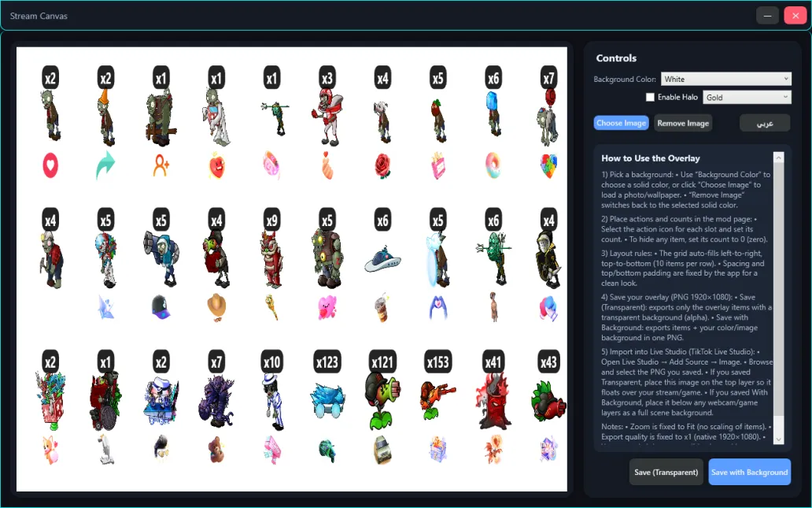Expand the Gold halo color dropdown
Image resolution: width=812 pixels, height=508 pixels.
(x=746, y=98)
